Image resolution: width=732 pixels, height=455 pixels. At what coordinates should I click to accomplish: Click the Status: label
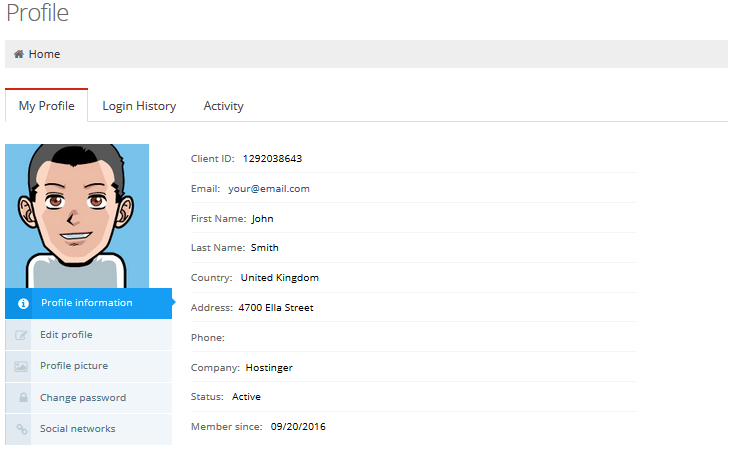pos(207,397)
